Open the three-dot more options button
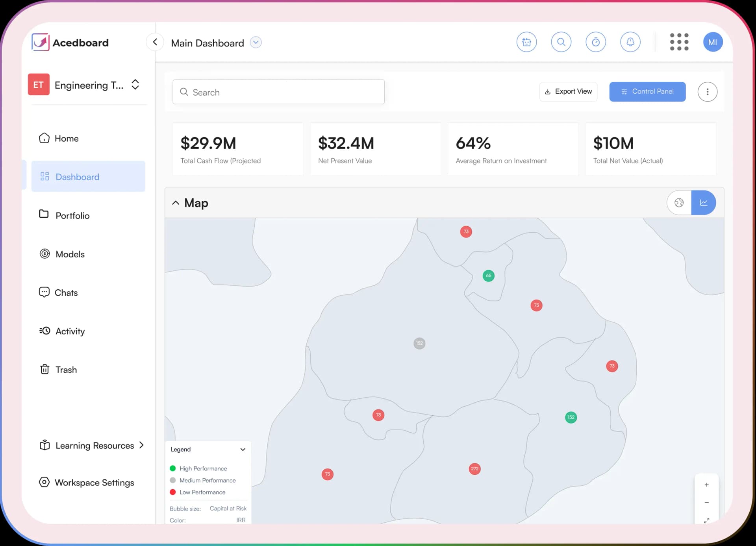 pyautogui.click(x=708, y=92)
